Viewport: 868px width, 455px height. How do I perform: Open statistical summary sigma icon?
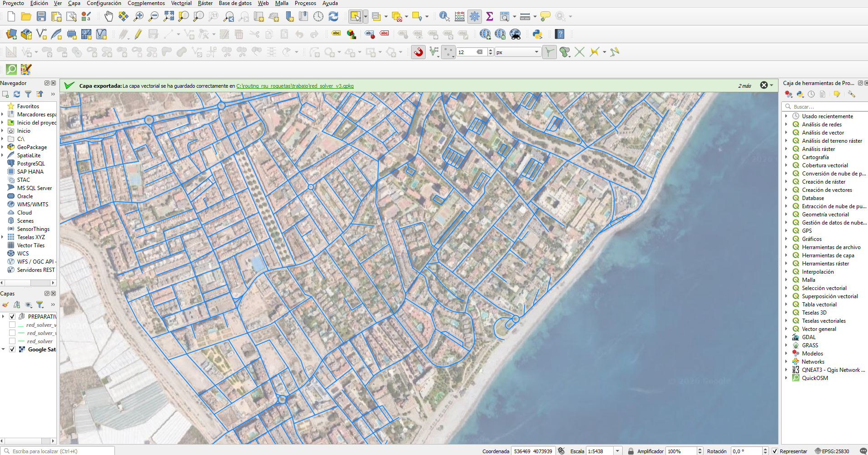(x=490, y=17)
